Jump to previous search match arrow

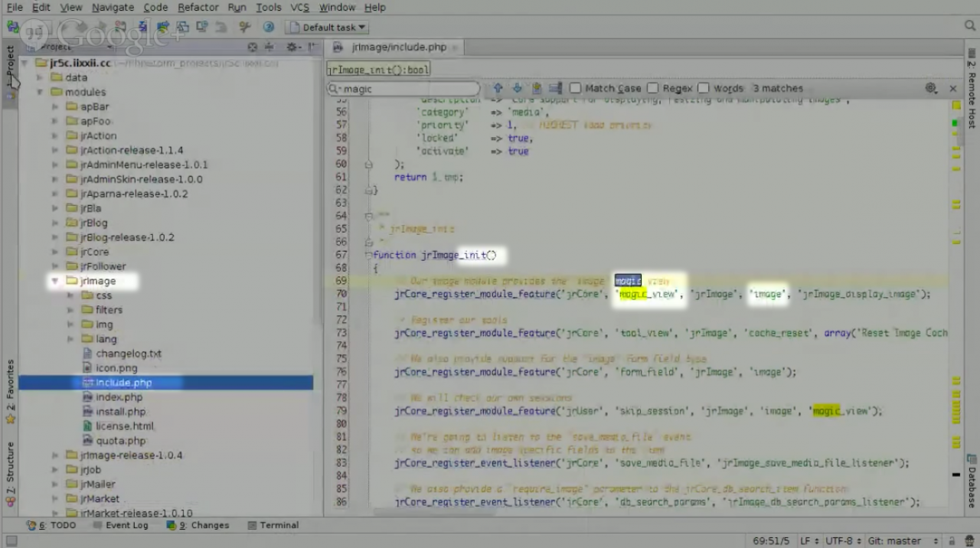pyautogui.click(x=498, y=89)
